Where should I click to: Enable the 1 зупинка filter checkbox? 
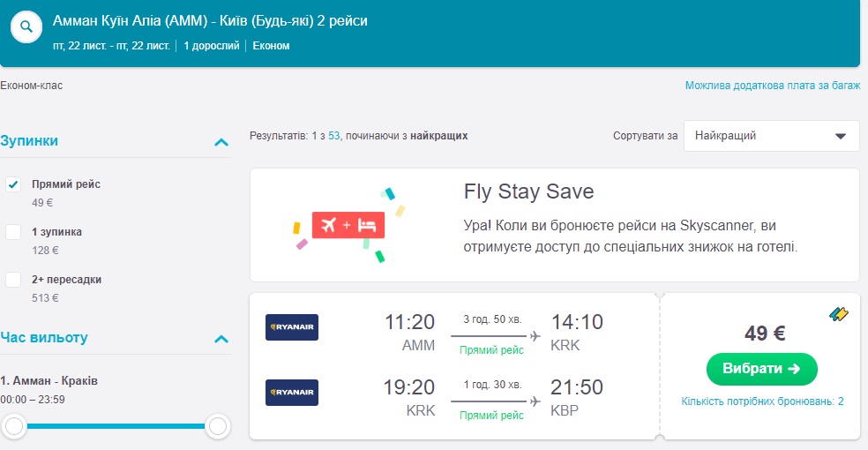[x=13, y=232]
